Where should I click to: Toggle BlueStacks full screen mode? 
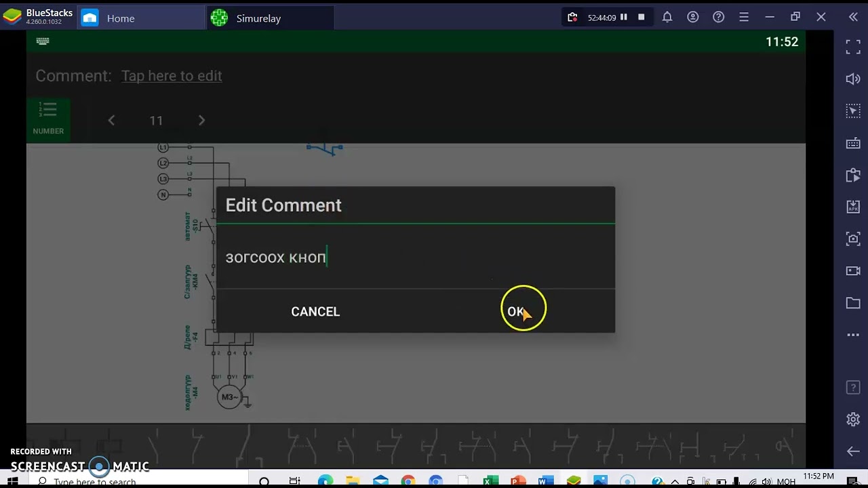(x=853, y=47)
